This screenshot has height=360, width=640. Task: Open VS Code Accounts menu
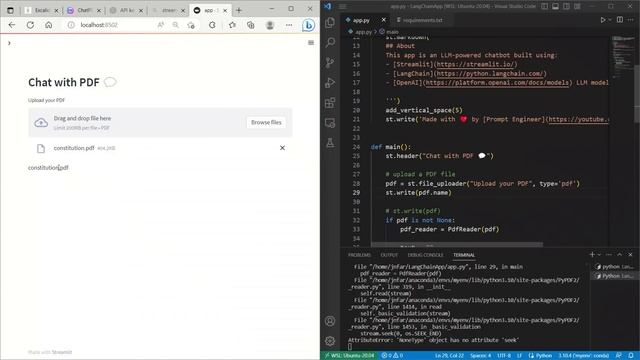(x=330, y=321)
